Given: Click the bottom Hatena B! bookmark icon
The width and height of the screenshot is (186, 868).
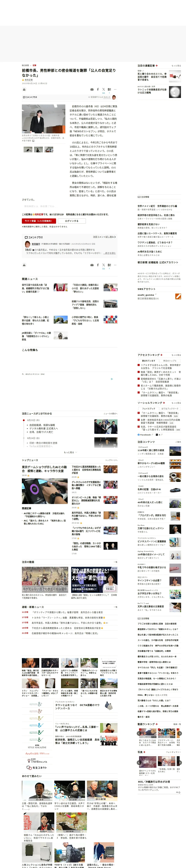Looking at the screenshot, I should [109, 265].
